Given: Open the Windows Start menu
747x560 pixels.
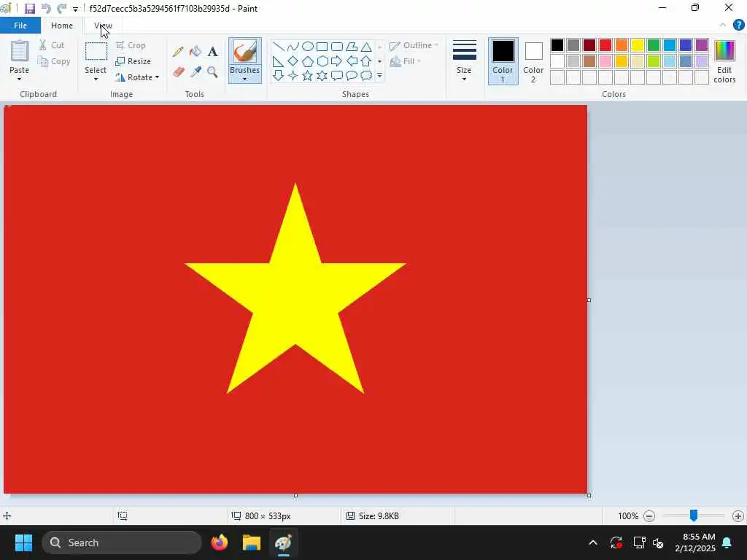Looking at the screenshot, I should pos(23,542).
